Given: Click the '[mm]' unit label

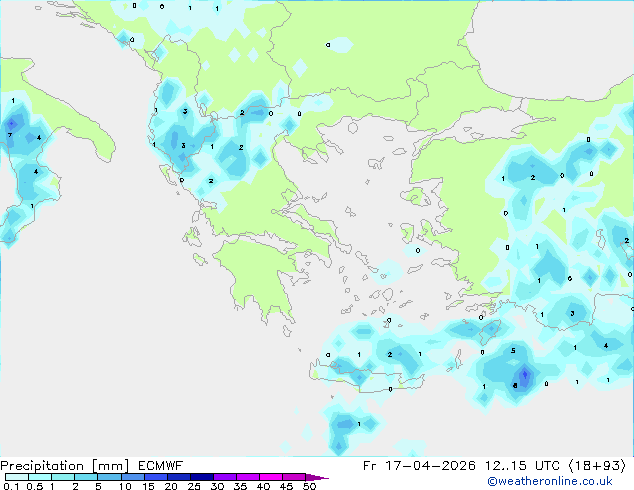Looking at the screenshot, I should [x=111, y=466].
